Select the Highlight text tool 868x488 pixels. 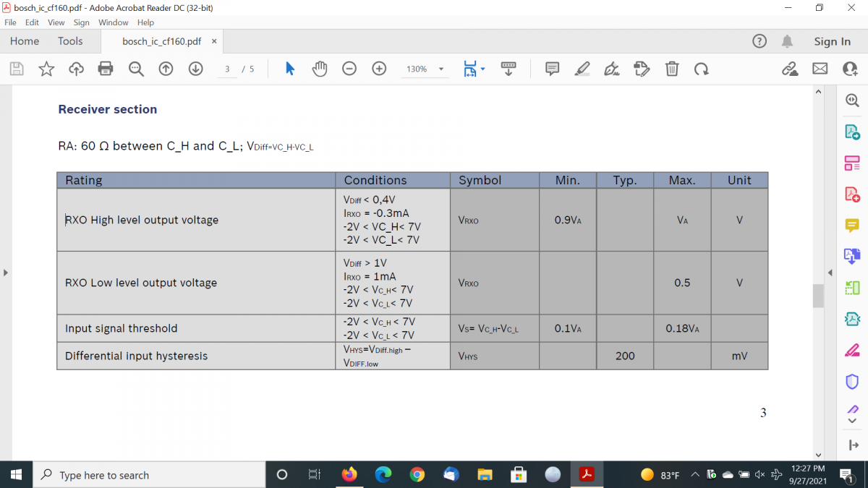pos(582,69)
